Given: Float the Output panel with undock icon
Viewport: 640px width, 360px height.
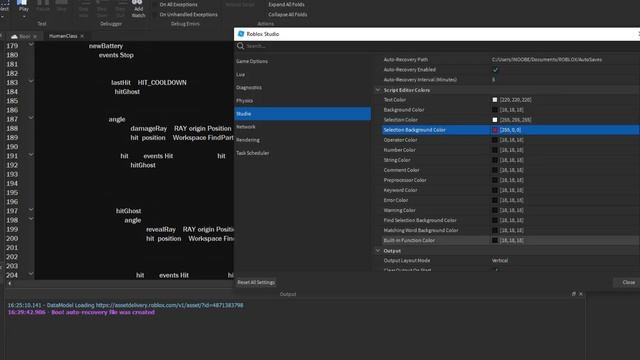Looking at the screenshot, I should coord(573,294).
